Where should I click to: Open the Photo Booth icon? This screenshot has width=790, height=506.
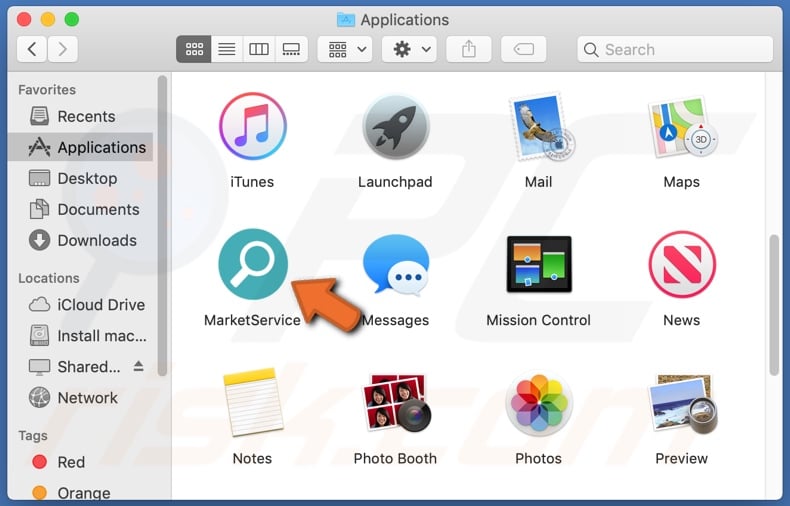pyautogui.click(x=396, y=403)
